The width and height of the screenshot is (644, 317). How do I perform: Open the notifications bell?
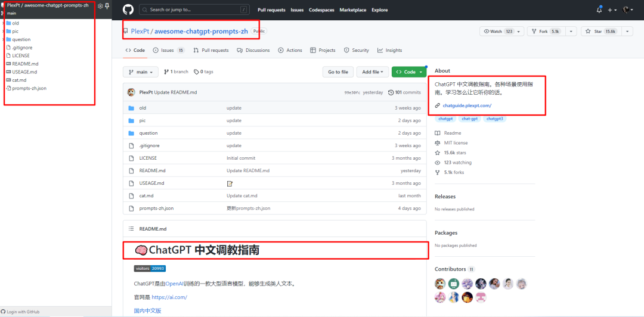599,10
